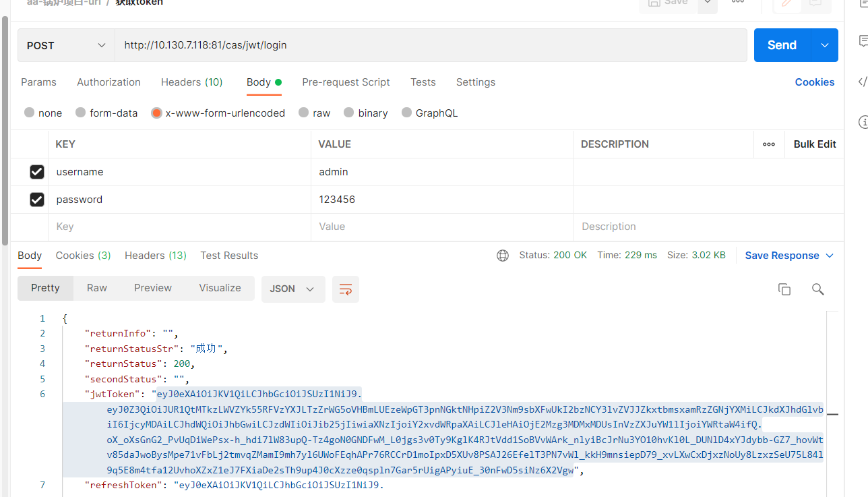The image size is (868, 497).
Task: Switch to the Pre-request Script tab
Action: (x=346, y=82)
